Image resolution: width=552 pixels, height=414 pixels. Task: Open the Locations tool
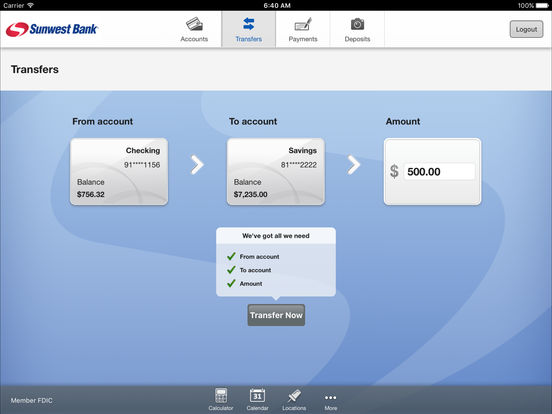(294, 400)
